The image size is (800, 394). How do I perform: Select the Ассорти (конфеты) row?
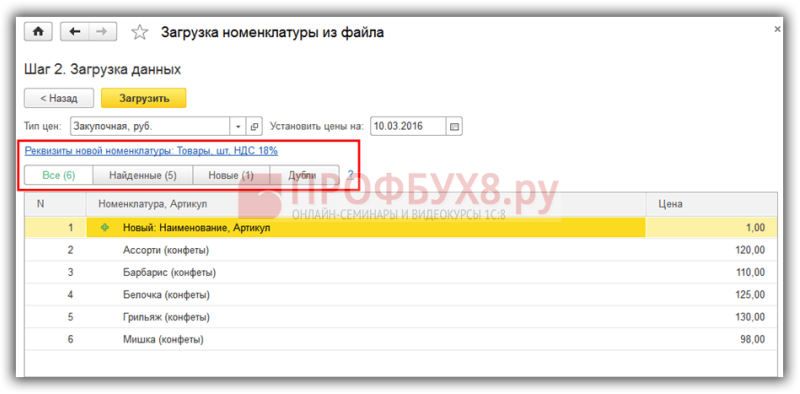point(401,251)
